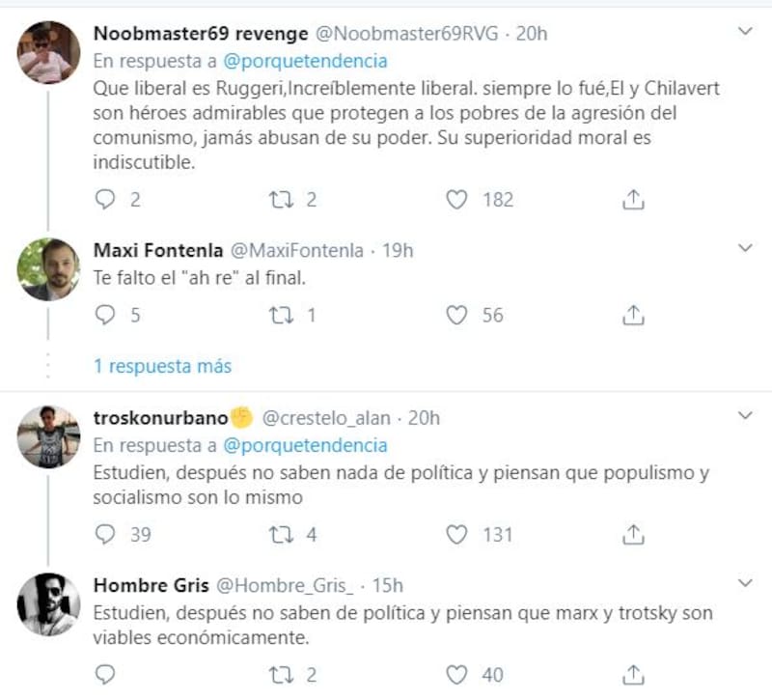This screenshot has height=700, width=772.
Task: Reply to troskonurbano's tweet
Action: [106, 534]
